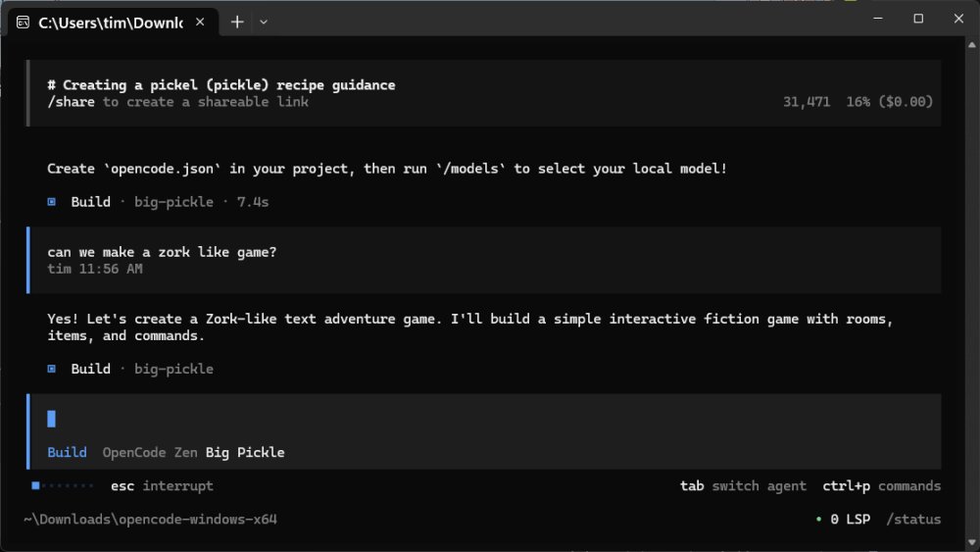
Task: Click the /share command text
Action: point(71,102)
